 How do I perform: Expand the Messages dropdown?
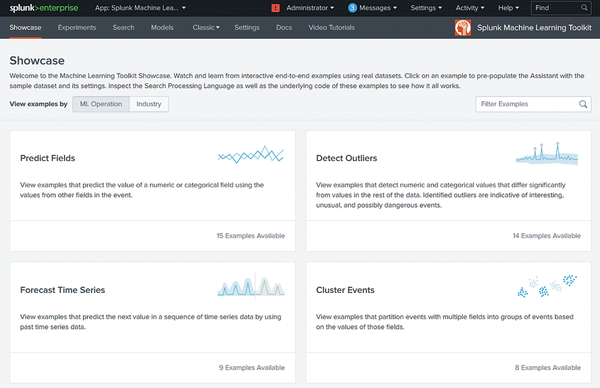coord(378,8)
